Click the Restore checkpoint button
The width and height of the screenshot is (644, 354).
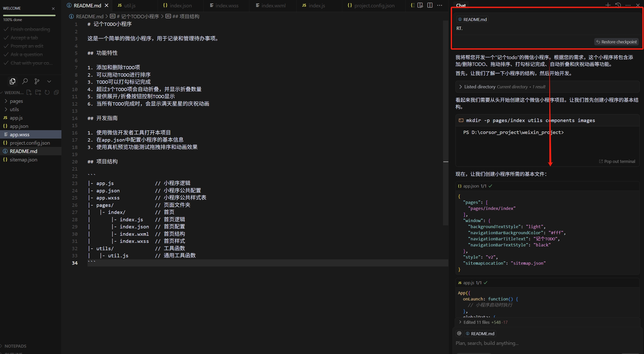(x=616, y=42)
